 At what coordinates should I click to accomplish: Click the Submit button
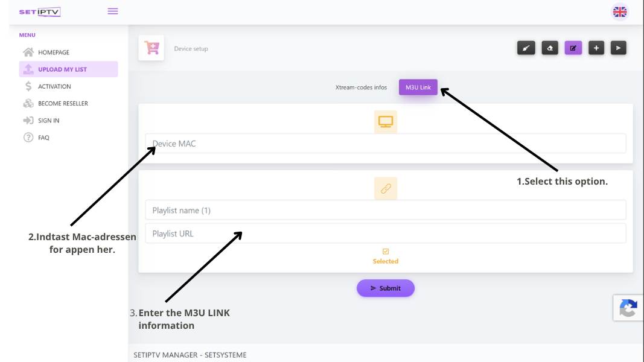(x=386, y=288)
